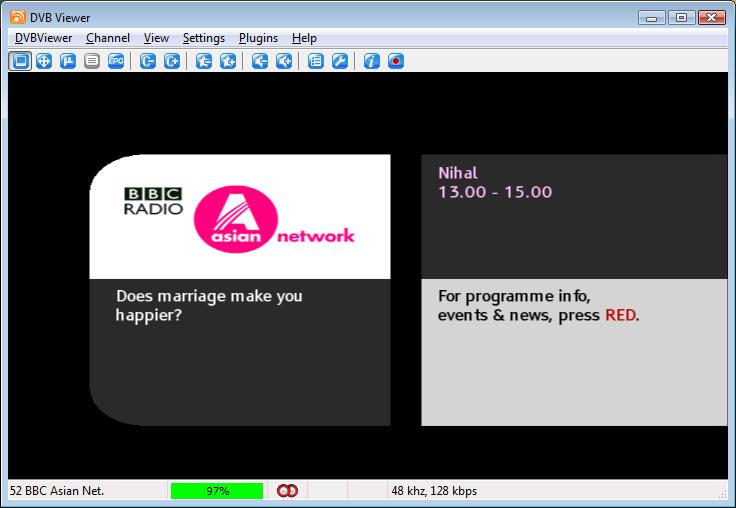Open the EPG program guide icon
Screen dimensions: 736x508
coord(116,61)
